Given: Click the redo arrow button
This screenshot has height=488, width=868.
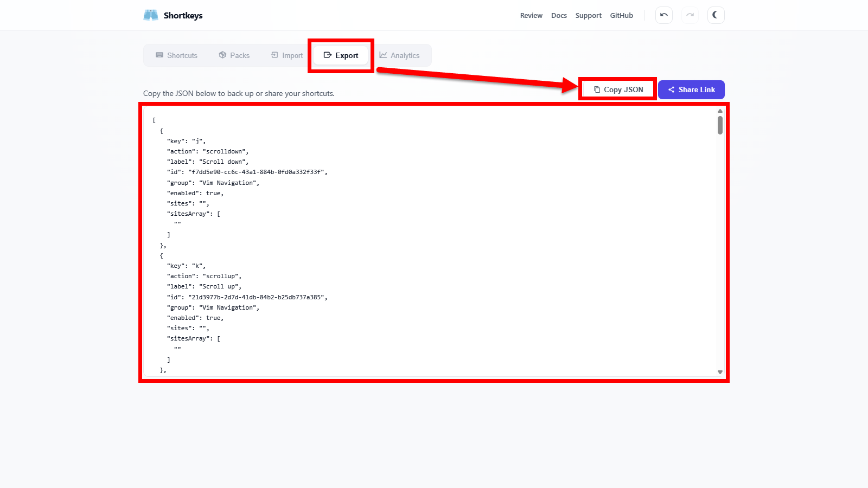Looking at the screenshot, I should (x=690, y=15).
